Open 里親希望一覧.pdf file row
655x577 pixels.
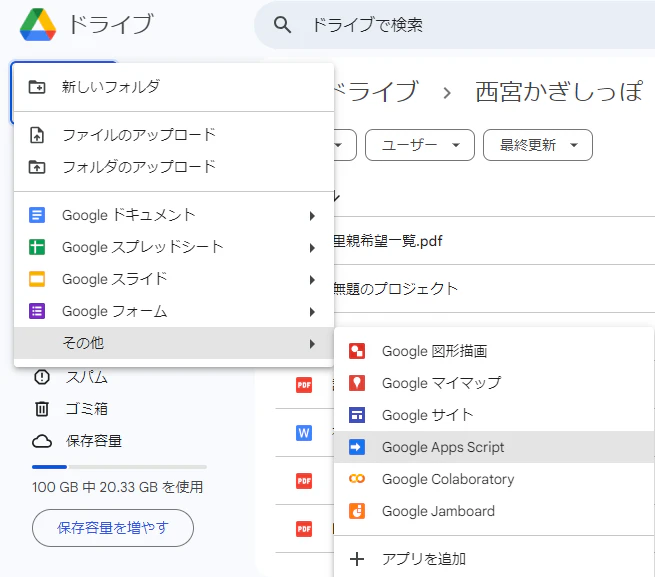494,241
